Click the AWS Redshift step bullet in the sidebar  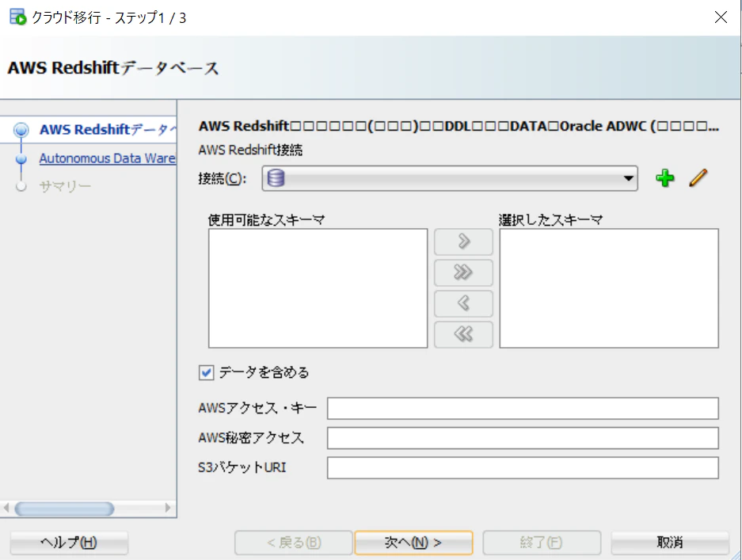21,130
